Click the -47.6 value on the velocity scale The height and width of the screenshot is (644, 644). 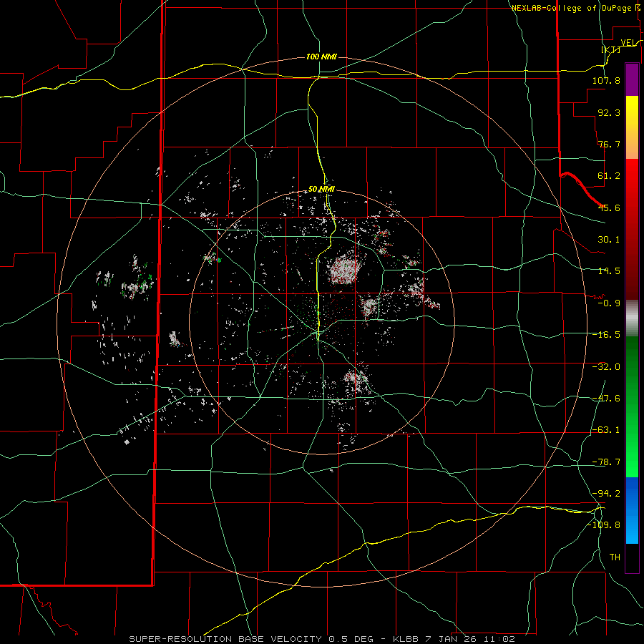(606, 399)
